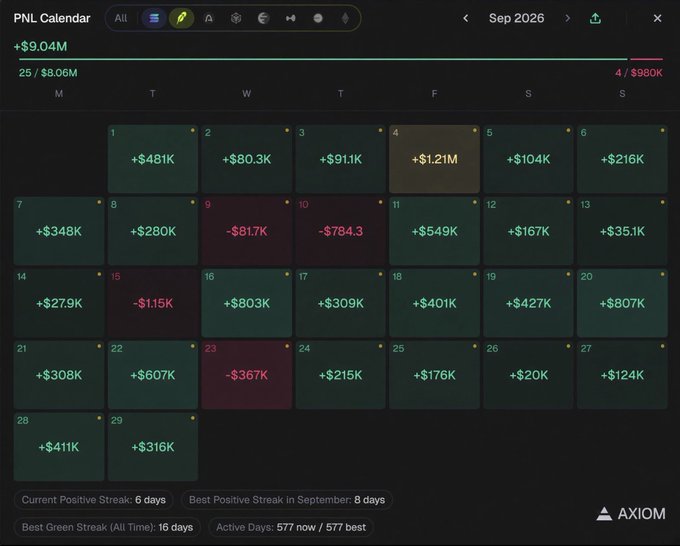Open day 18 cell showing +$401K
Image resolution: width=680 pixels, height=546 pixels.
click(435, 303)
